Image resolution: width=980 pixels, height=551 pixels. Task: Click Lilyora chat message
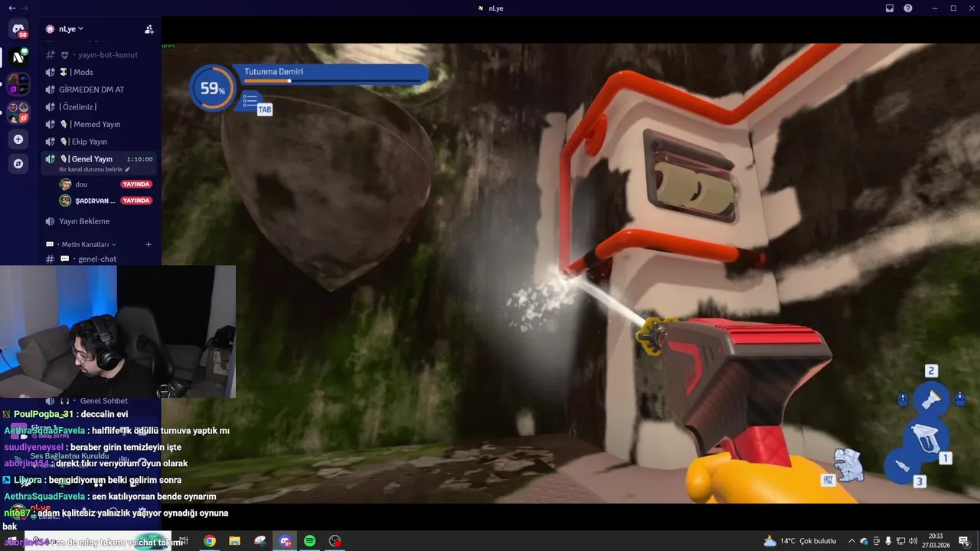tap(92, 480)
